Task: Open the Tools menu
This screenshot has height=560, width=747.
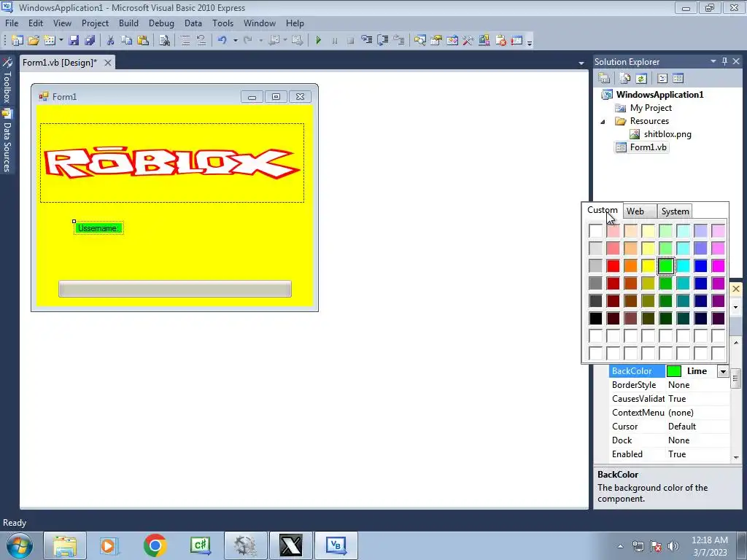Action: click(222, 23)
